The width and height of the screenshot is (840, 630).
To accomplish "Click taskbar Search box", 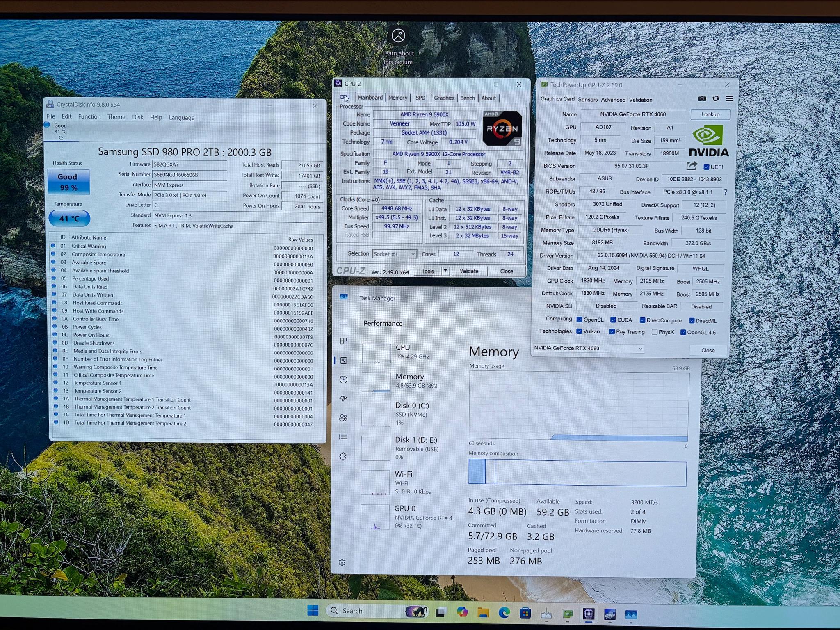I will (x=377, y=611).
